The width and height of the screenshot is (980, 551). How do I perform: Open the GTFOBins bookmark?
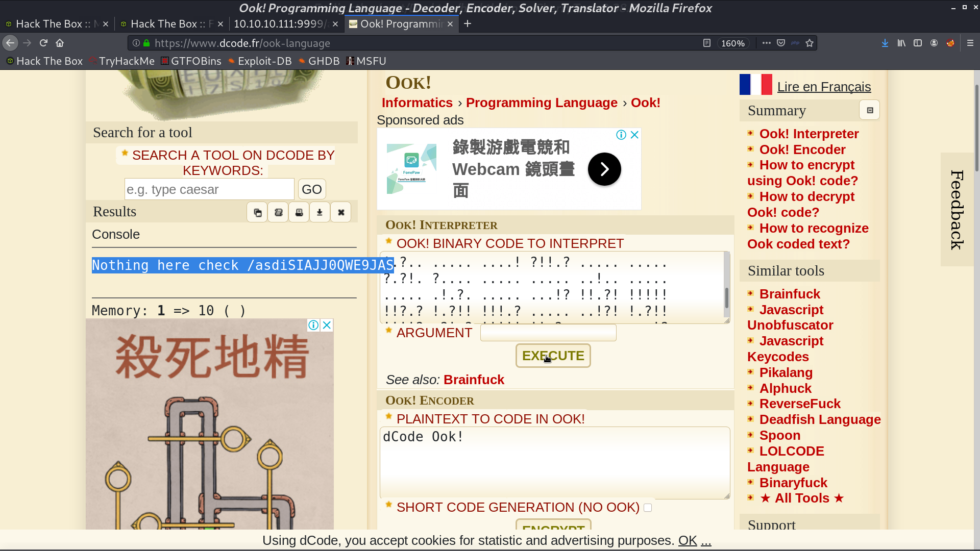click(x=191, y=61)
